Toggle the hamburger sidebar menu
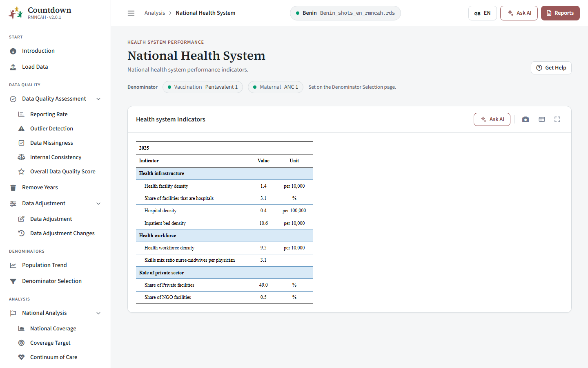This screenshot has height=368, width=588. coord(131,13)
